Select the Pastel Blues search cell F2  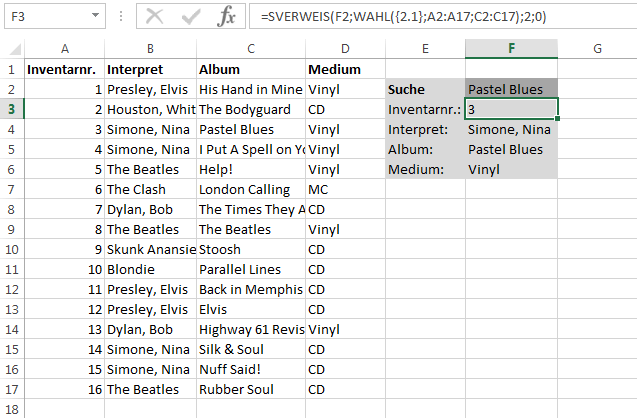(x=511, y=89)
